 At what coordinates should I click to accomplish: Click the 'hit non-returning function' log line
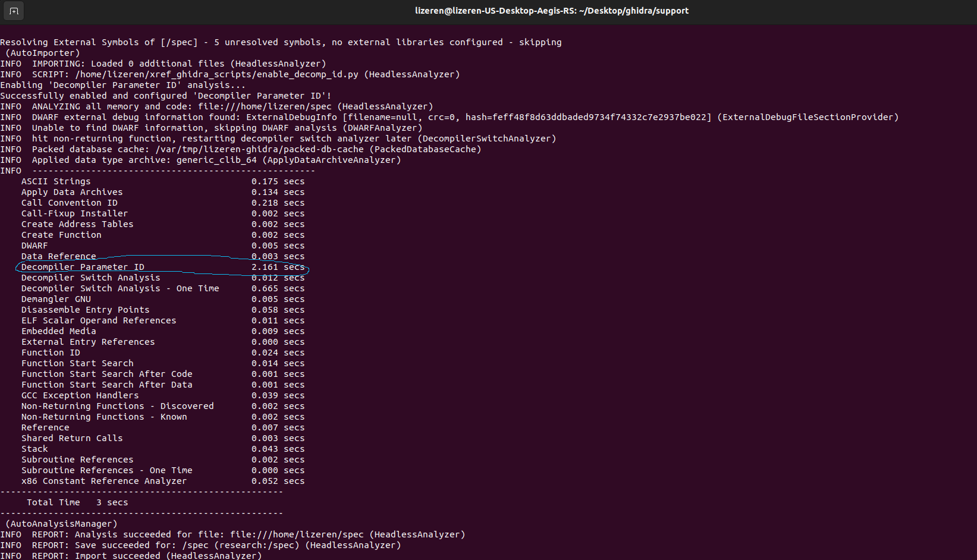(x=278, y=139)
